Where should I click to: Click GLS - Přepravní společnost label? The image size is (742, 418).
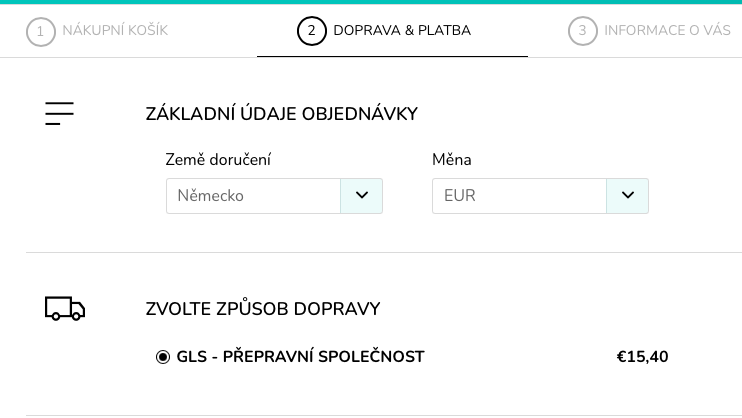(x=300, y=357)
